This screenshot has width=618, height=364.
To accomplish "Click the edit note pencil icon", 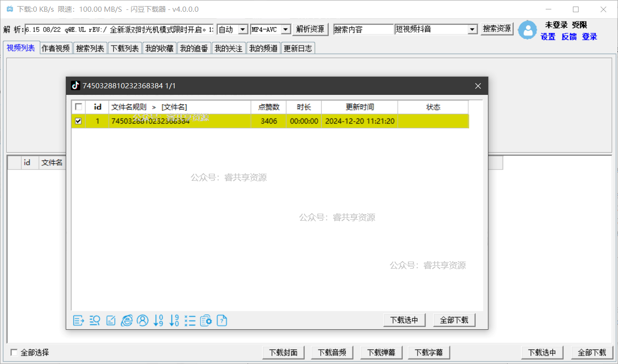I will click(x=111, y=321).
